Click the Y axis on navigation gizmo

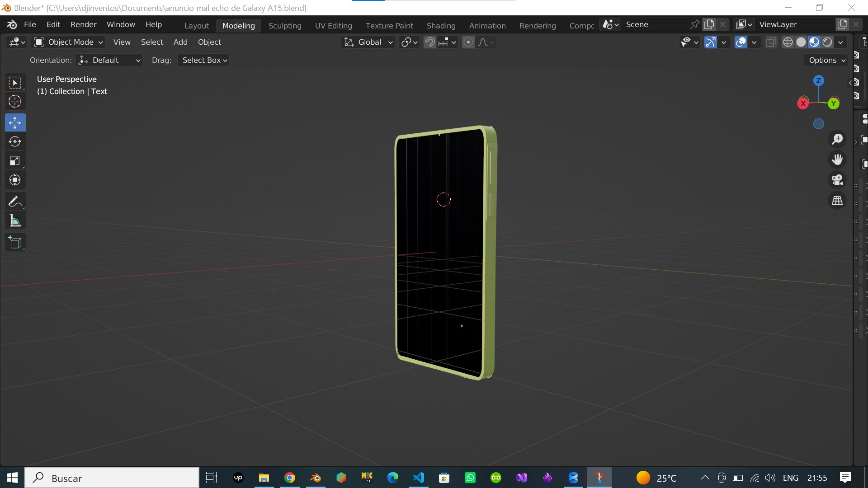[x=834, y=103]
